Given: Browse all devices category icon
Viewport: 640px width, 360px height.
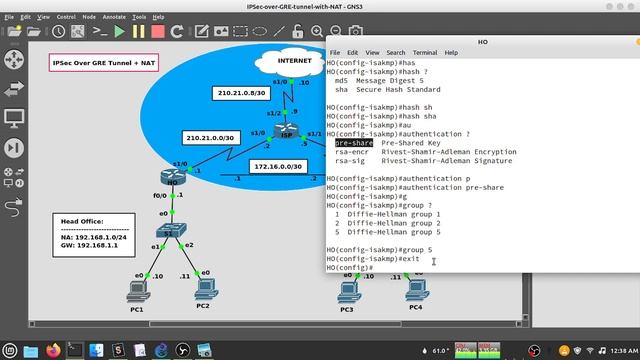Looking at the screenshot, I should pos(14,177).
